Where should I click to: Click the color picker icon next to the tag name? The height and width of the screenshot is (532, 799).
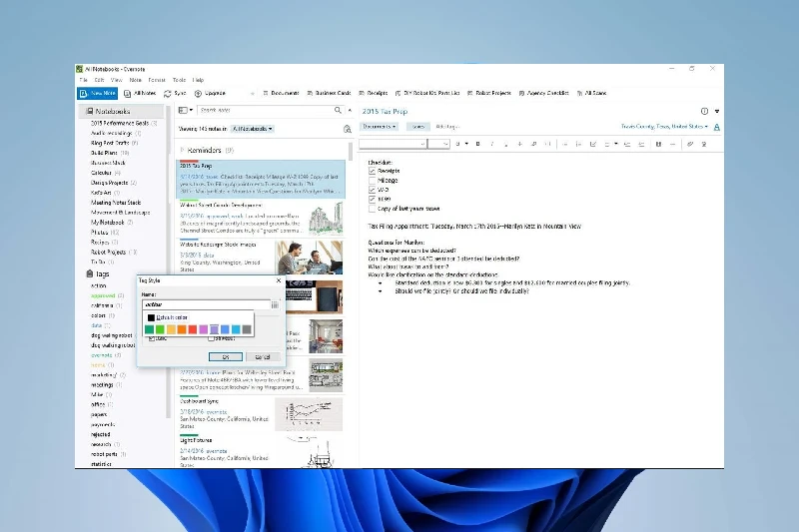(x=276, y=304)
